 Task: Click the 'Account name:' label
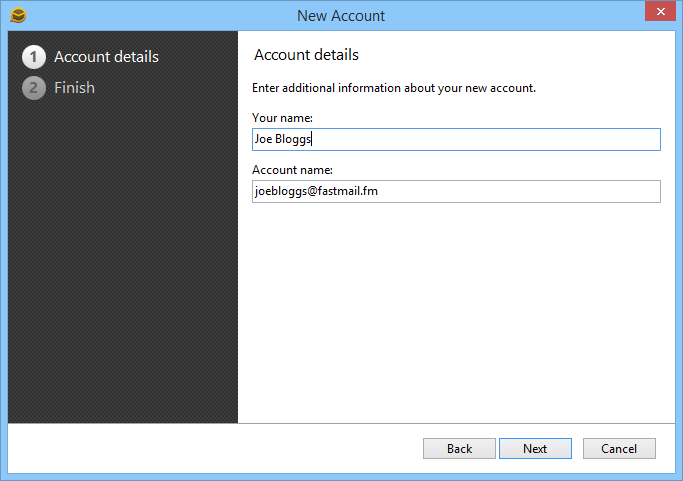[292, 170]
